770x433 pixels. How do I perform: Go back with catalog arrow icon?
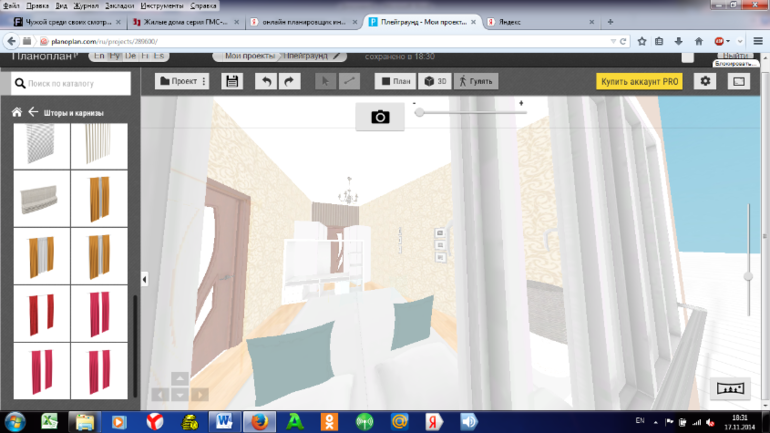(x=32, y=113)
